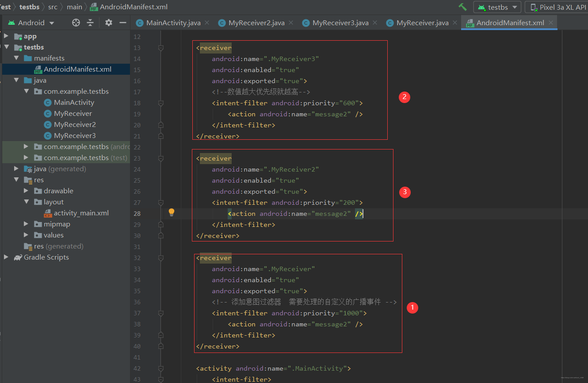
Task: Click the fold marker at line 32
Action: point(161,258)
